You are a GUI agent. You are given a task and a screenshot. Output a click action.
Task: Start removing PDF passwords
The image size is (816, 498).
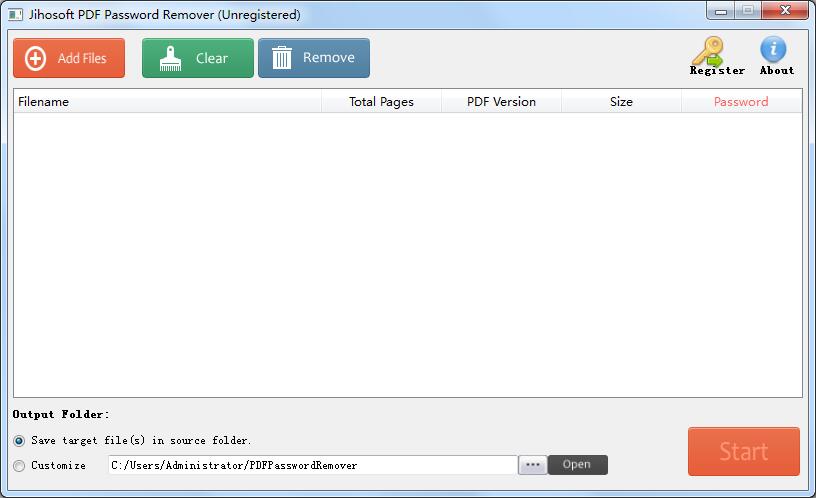pos(743,452)
